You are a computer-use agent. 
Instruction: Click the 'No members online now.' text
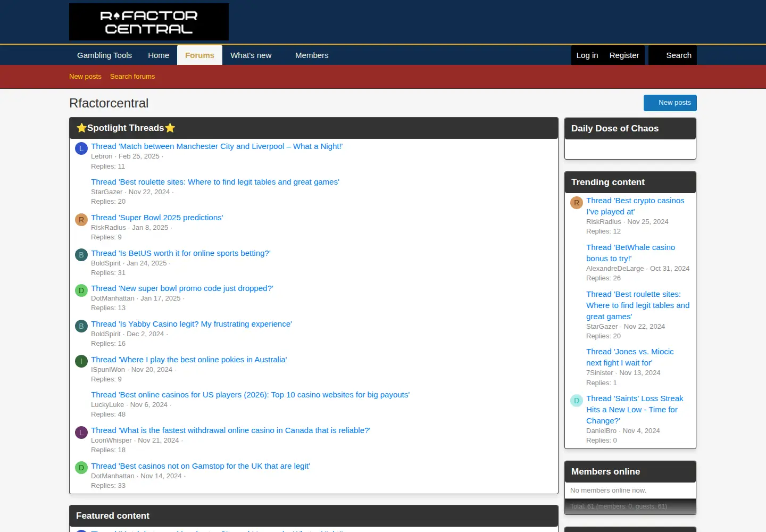tap(608, 491)
